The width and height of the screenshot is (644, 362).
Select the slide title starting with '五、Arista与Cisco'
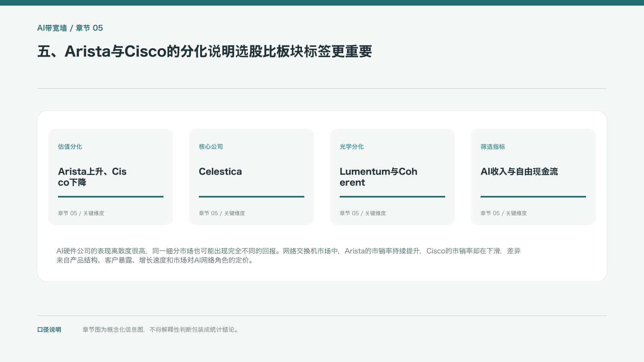click(204, 51)
